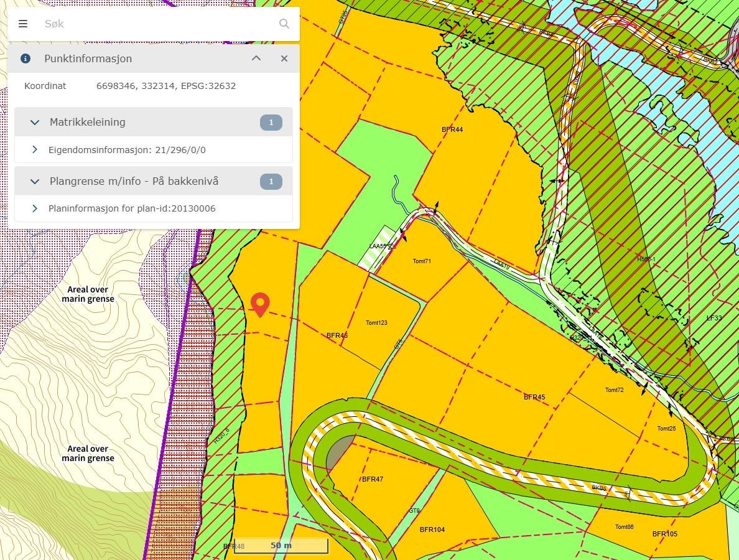Click the search magnifier icon

284,24
